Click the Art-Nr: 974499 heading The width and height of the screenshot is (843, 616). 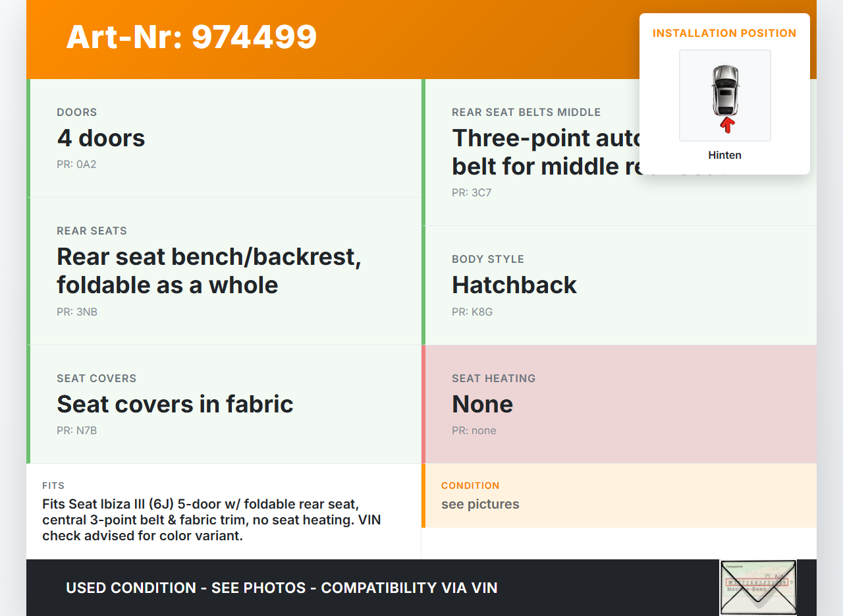coord(192,37)
